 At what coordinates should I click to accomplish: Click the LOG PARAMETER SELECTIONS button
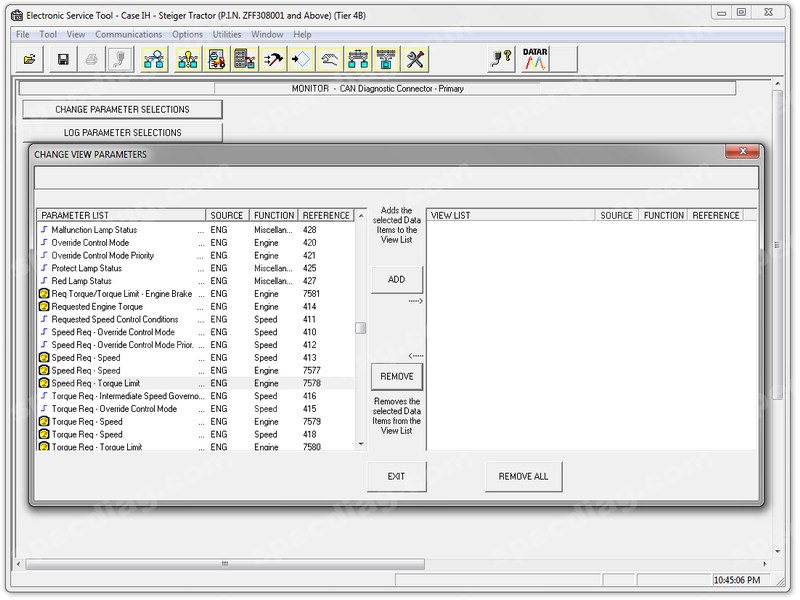point(122,132)
